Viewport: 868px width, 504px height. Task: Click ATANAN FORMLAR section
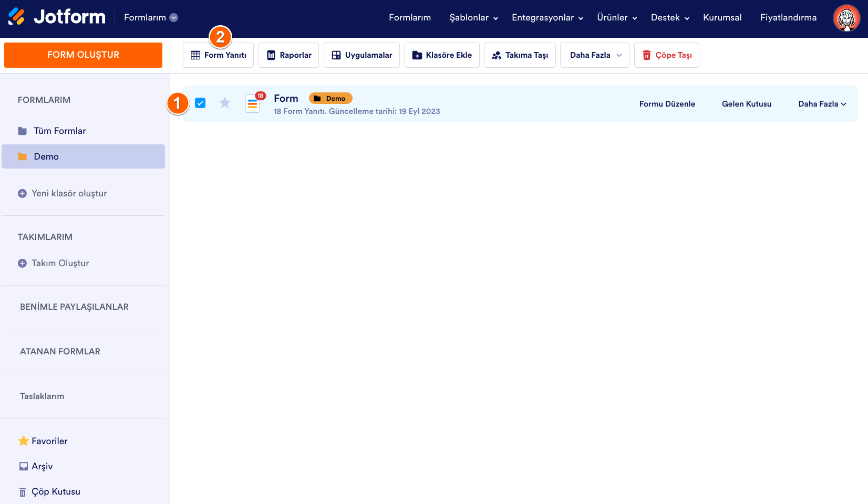60,352
